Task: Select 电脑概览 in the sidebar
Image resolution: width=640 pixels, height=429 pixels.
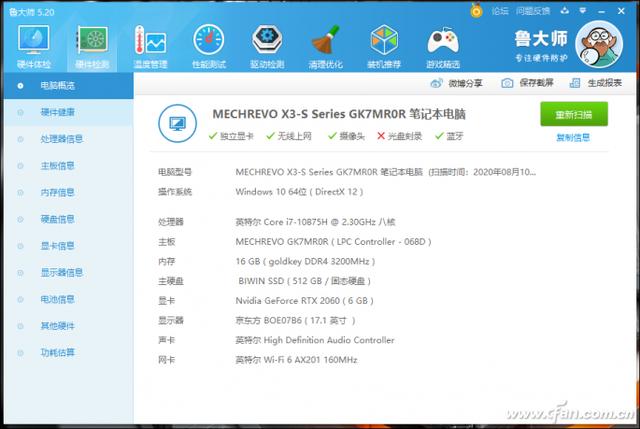Action: tap(68, 86)
